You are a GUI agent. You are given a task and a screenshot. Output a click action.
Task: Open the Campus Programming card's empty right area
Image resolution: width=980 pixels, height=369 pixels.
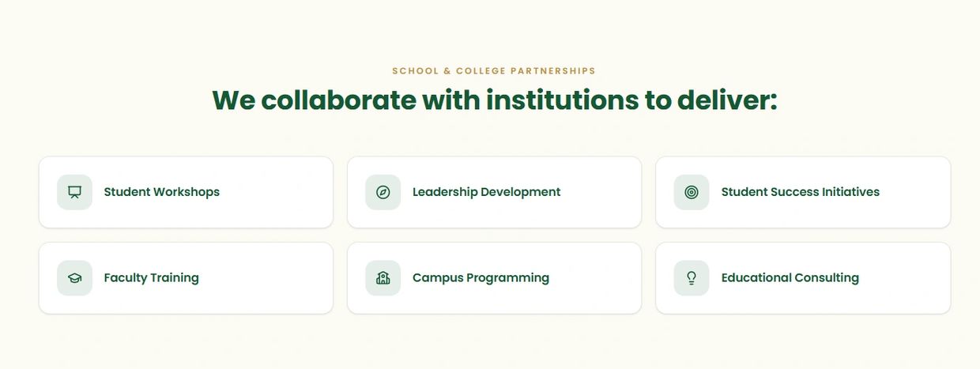tap(594, 278)
